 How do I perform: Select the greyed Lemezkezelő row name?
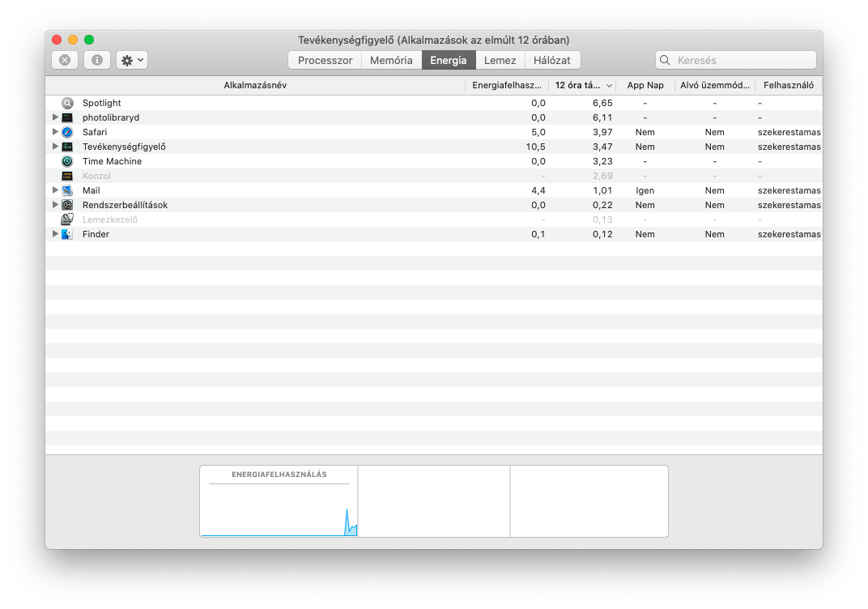(110, 219)
